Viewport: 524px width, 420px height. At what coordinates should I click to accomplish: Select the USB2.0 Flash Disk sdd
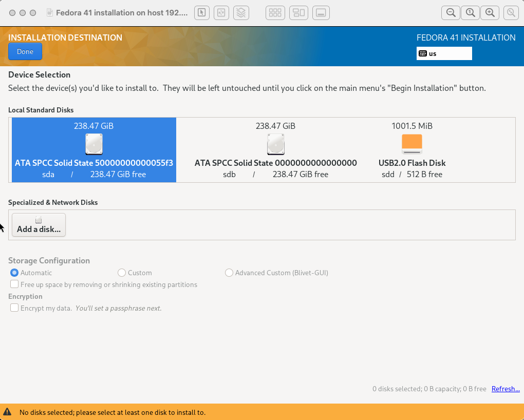pos(412,150)
